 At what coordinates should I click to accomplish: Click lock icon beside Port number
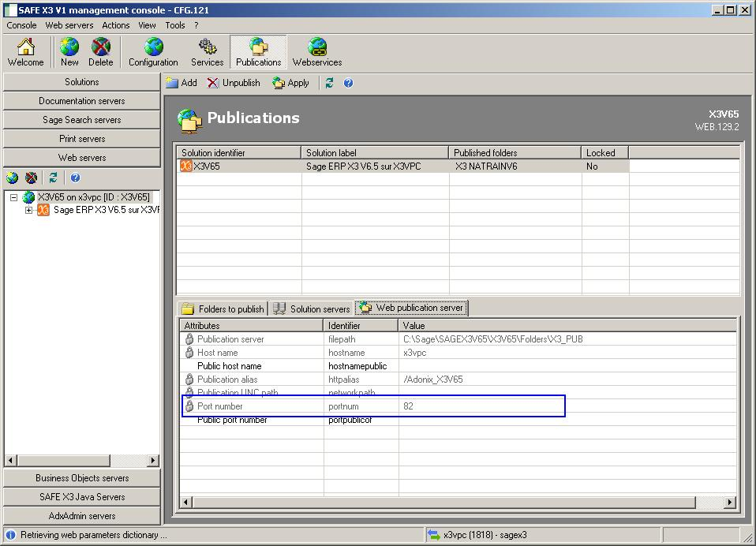coord(189,406)
